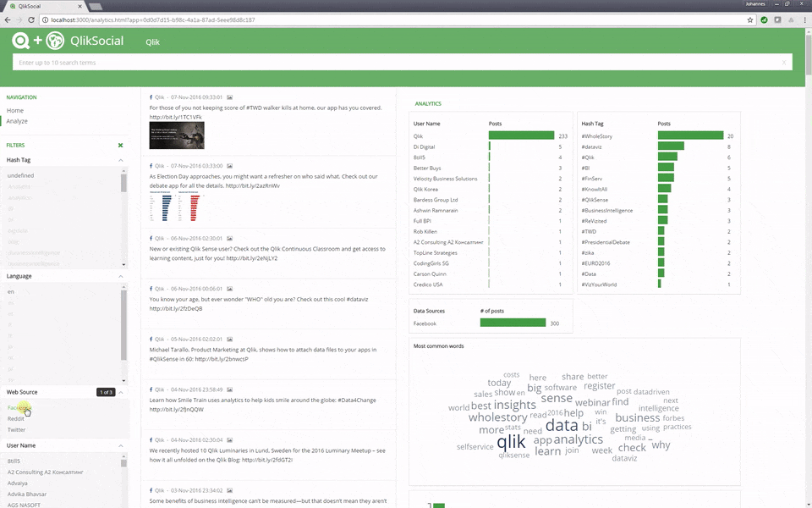812x508 pixels.
Task: Click Facebook icon on 07-Nov-2016 09:33:01 post
Action: (151, 97)
